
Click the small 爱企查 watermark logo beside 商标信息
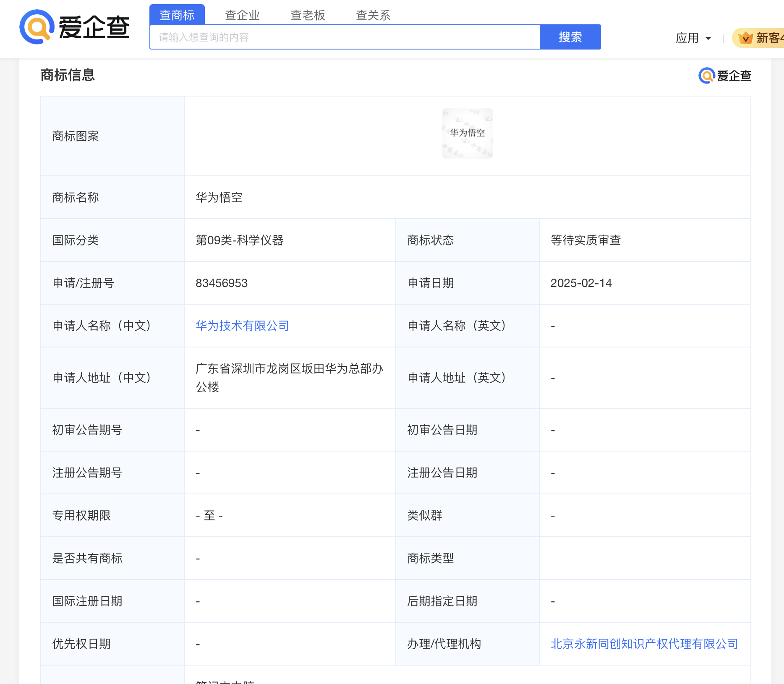coord(725,76)
